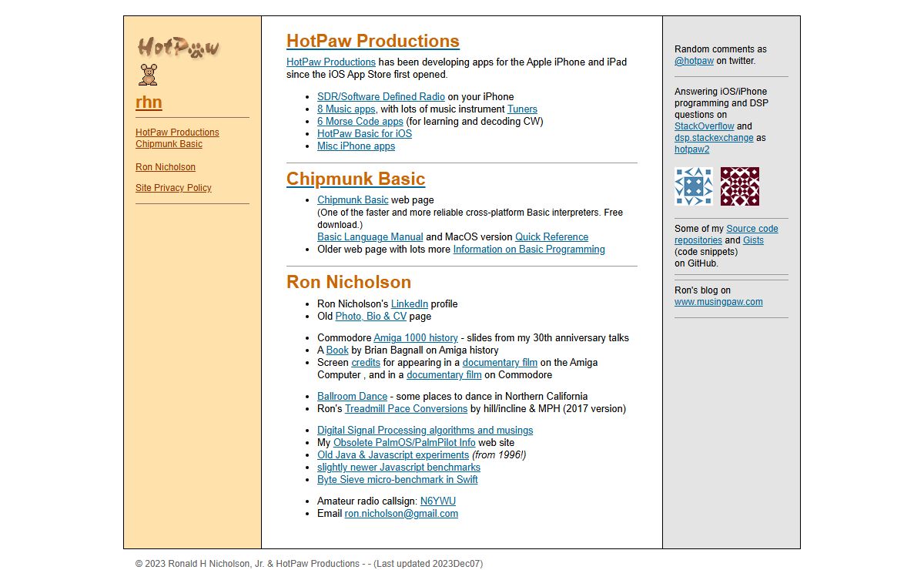The image size is (924, 570).
Task: Open Chipmunk Basic in the left sidebar
Action: point(169,144)
